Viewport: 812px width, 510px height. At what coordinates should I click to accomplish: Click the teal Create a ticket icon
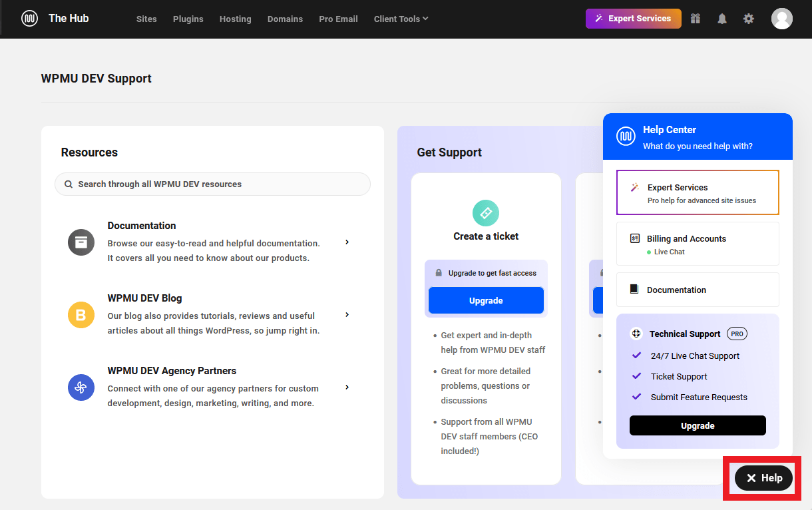coord(485,212)
